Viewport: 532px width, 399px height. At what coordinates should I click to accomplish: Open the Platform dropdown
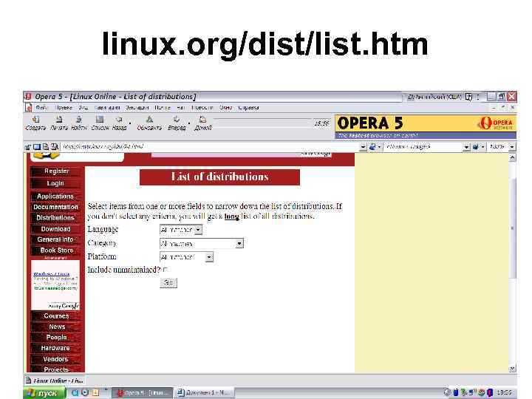coord(186,257)
